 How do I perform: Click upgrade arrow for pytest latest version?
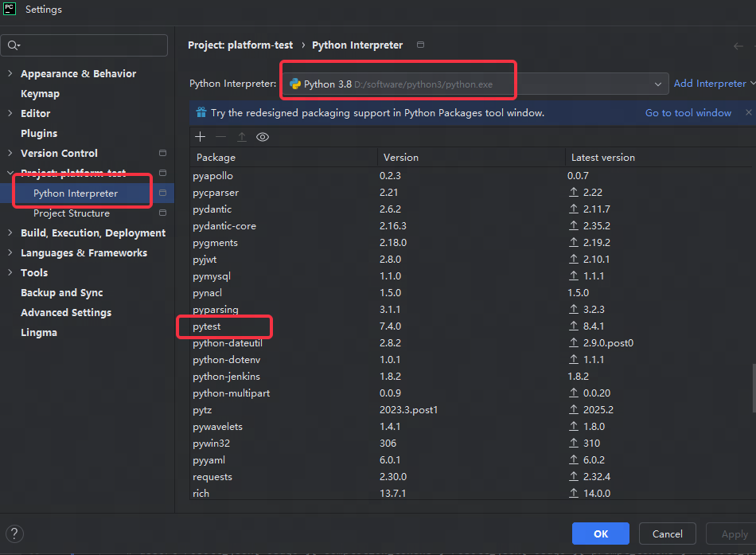point(573,326)
